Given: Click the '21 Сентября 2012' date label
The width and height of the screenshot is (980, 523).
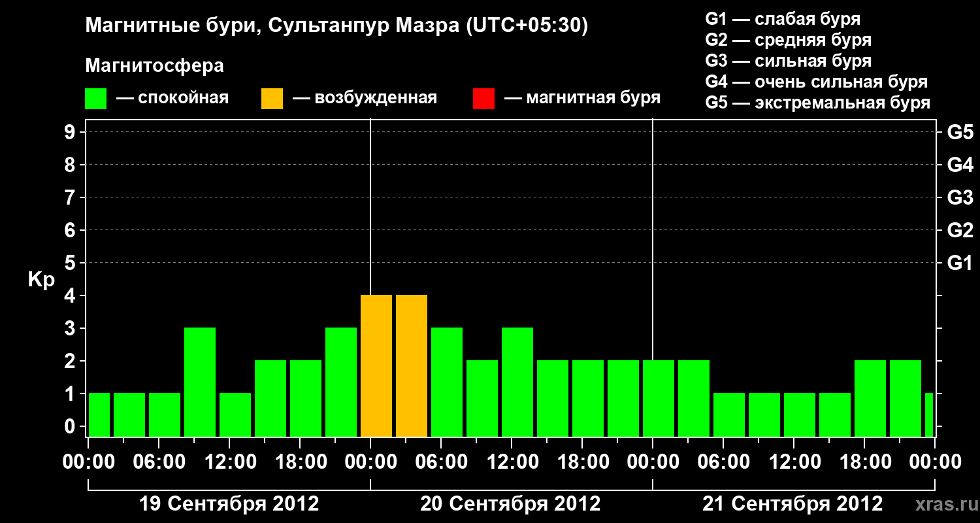Looking at the screenshot, I should pos(792,504).
